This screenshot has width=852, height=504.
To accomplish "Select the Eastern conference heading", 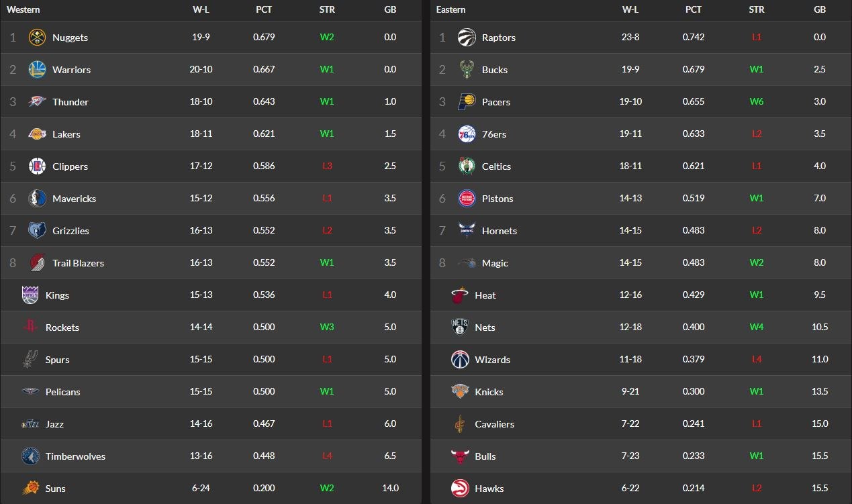I will click(x=451, y=10).
